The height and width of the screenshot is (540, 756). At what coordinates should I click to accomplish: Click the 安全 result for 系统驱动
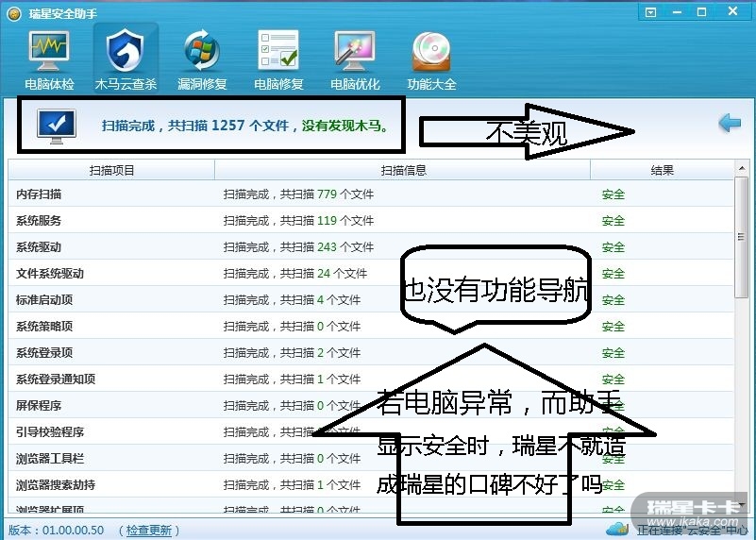click(613, 247)
